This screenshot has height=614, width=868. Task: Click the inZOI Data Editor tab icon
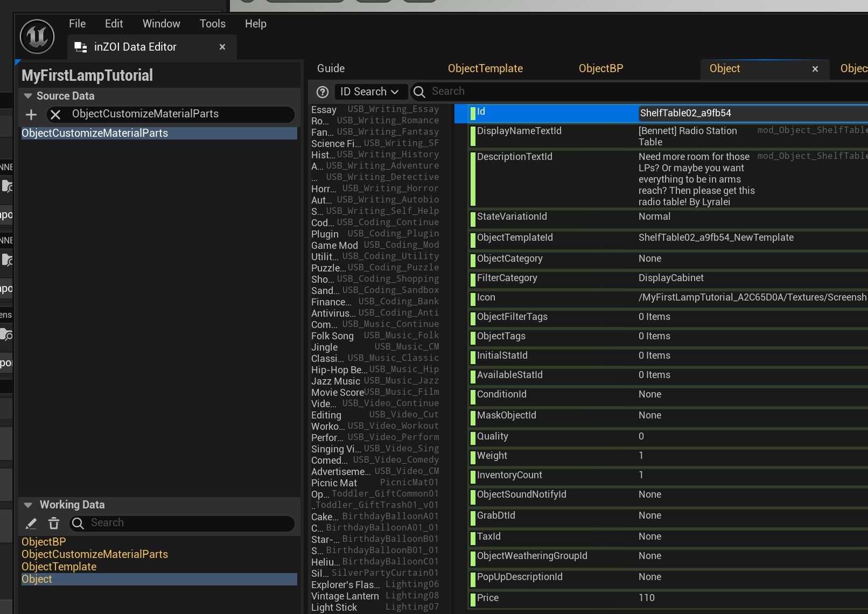pyautogui.click(x=81, y=47)
